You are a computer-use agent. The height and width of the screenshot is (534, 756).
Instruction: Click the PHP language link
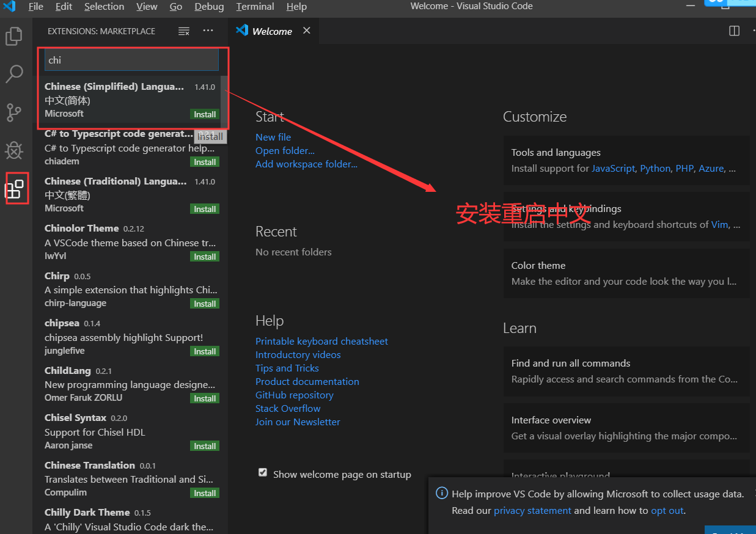click(x=684, y=169)
